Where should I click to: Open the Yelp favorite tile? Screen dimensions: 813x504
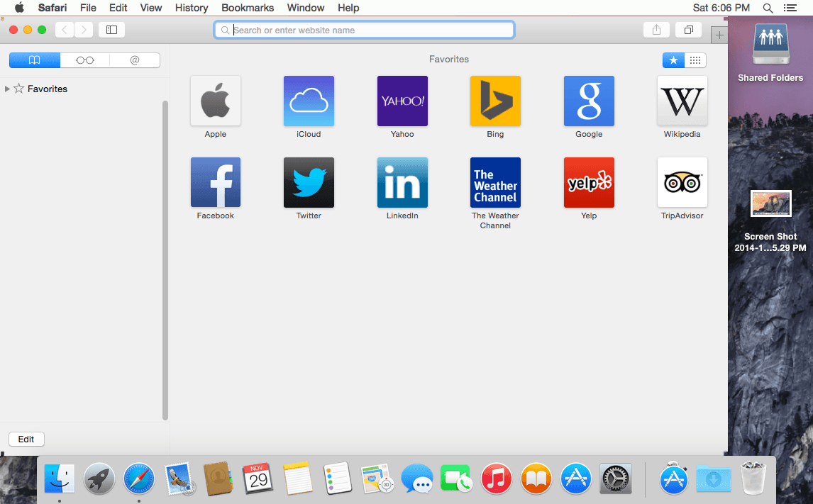tap(589, 182)
